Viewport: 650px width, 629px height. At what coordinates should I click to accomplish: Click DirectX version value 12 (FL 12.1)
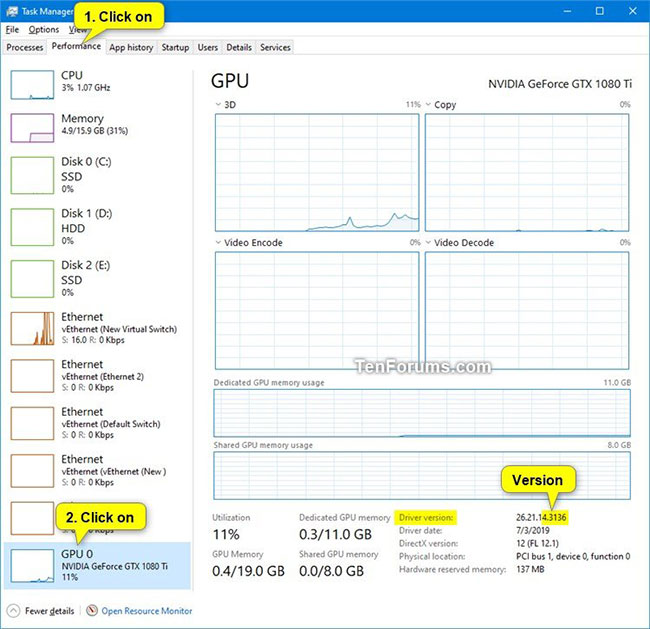point(537,543)
